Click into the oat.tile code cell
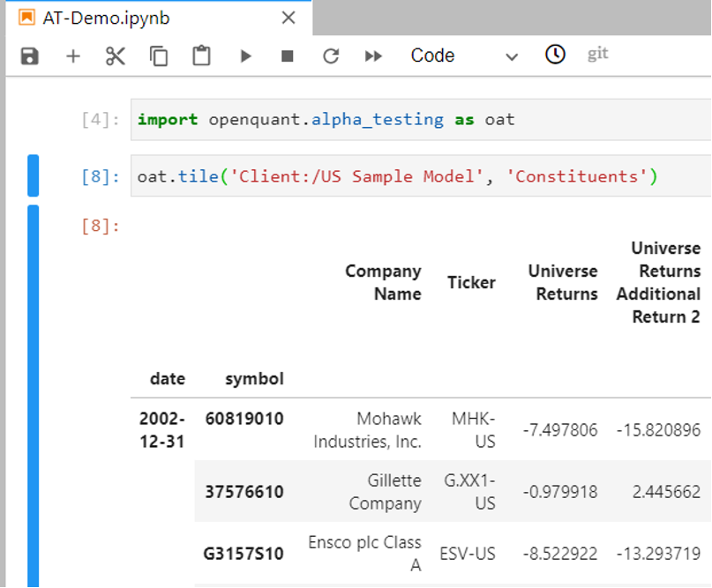Viewport: 712px width, 588px height. 421,176
